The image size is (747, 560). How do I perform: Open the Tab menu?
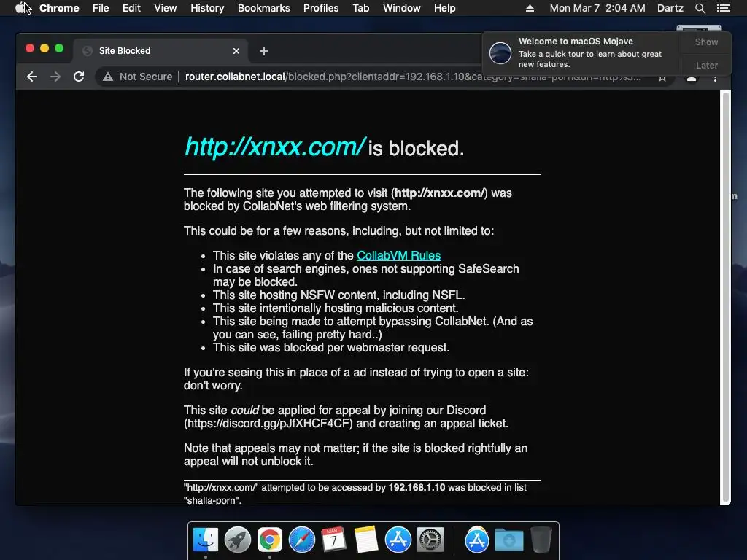click(x=361, y=8)
